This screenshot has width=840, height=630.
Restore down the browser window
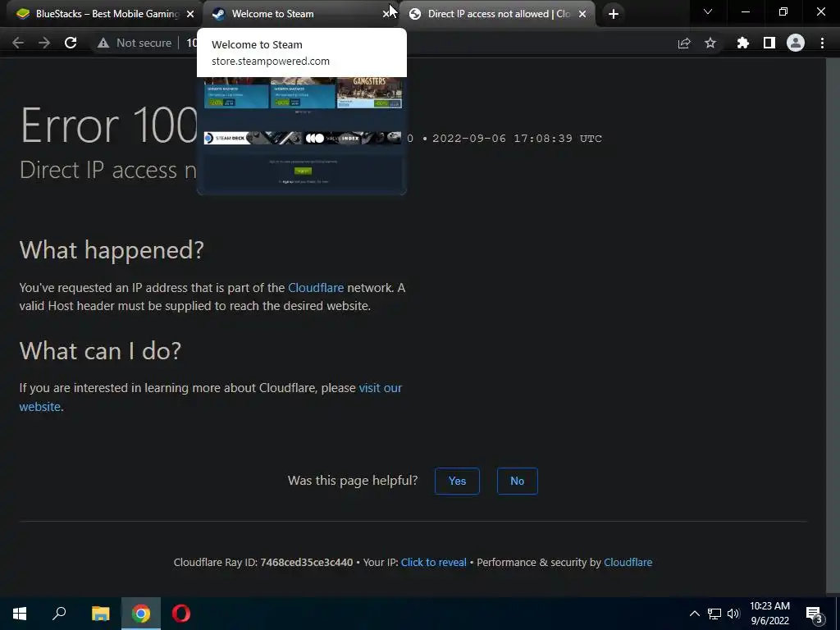pos(783,11)
